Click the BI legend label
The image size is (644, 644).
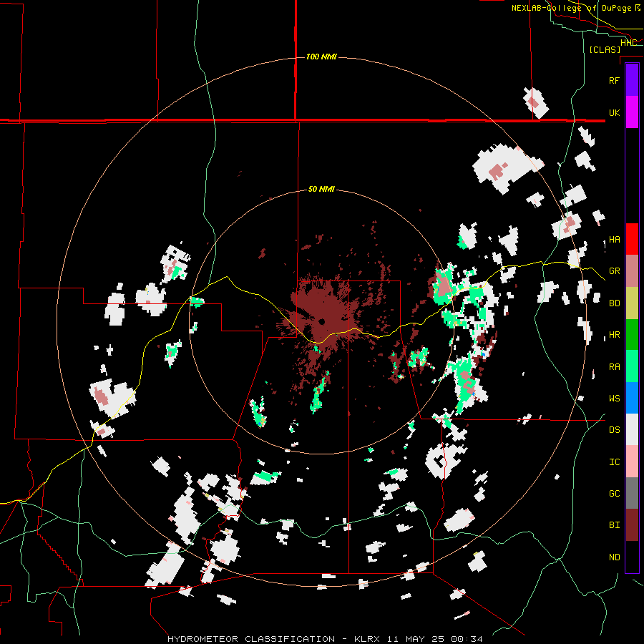pos(614,525)
